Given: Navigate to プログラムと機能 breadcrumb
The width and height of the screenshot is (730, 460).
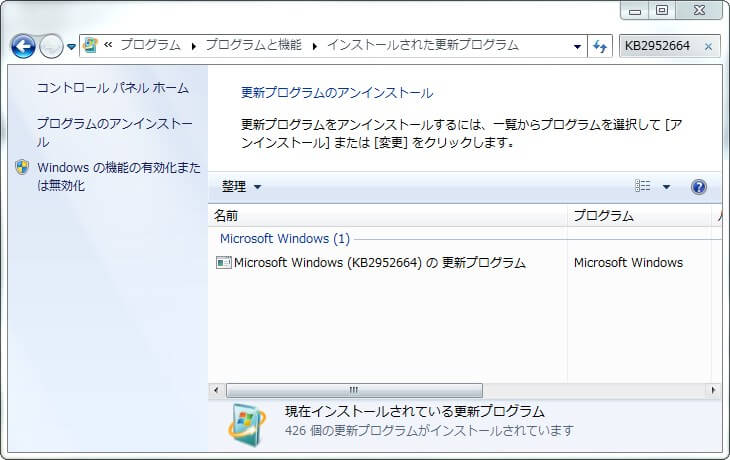Looking at the screenshot, I should [253, 45].
